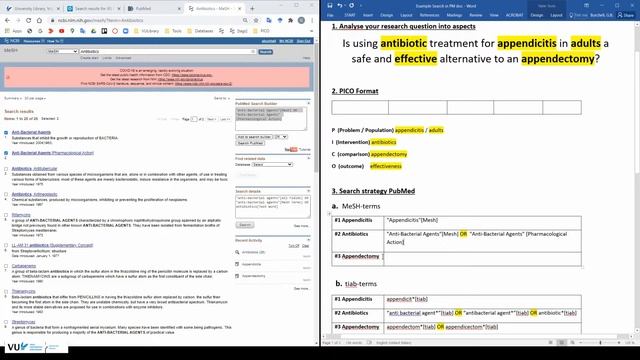Click the Search PubMed button
Viewport: 640px width, 360px height.
[250, 143]
